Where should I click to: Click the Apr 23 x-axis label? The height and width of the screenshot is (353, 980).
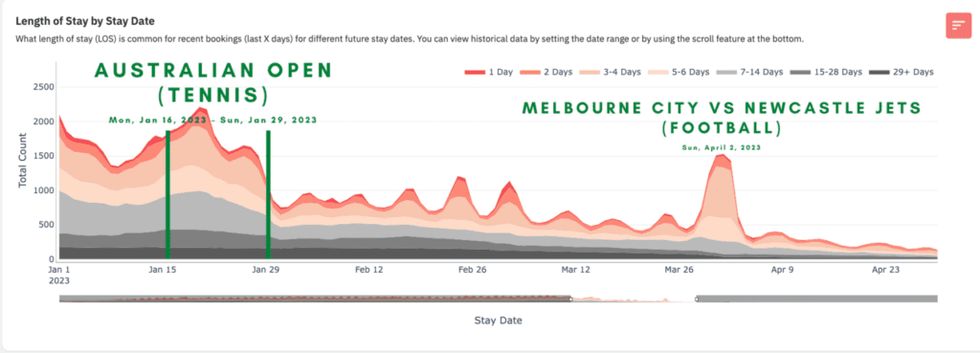click(x=886, y=270)
